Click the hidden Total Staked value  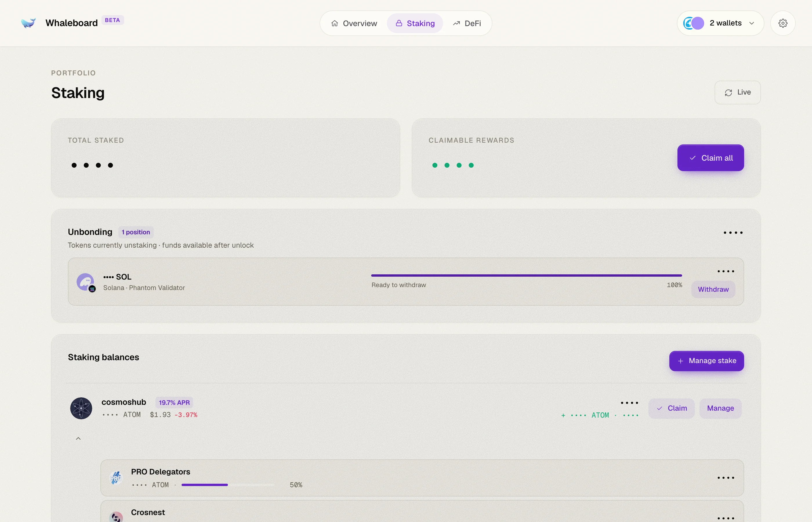[92, 165]
